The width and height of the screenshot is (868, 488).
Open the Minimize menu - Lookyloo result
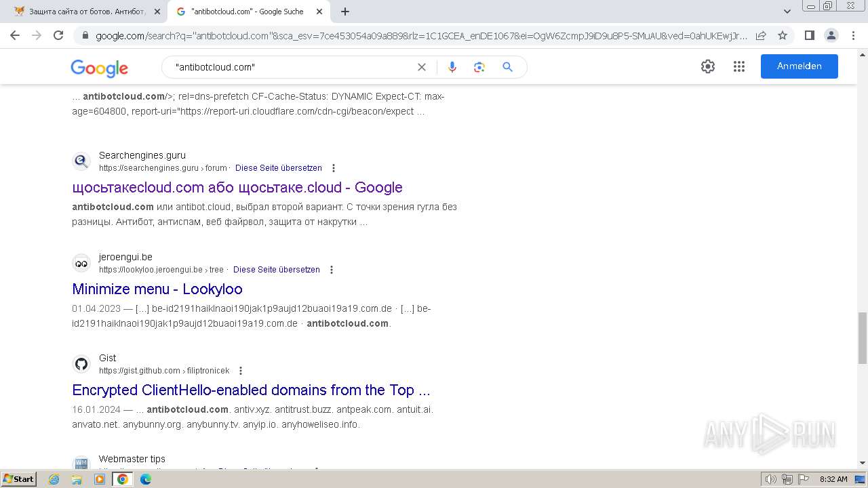tap(157, 289)
